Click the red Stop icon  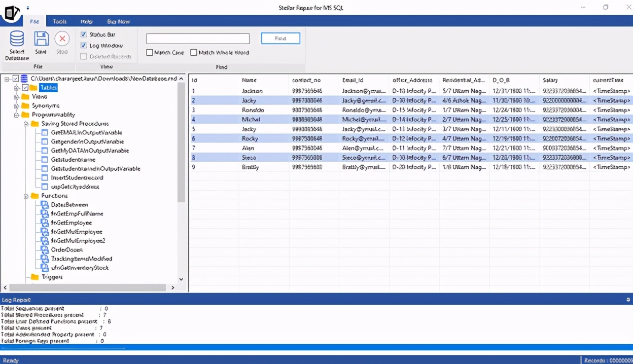click(62, 39)
